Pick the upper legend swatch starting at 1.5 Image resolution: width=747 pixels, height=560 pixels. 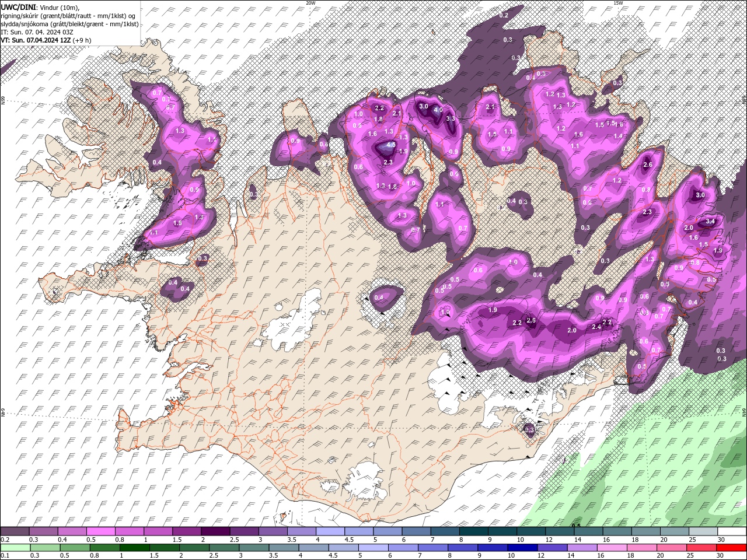[186, 531]
